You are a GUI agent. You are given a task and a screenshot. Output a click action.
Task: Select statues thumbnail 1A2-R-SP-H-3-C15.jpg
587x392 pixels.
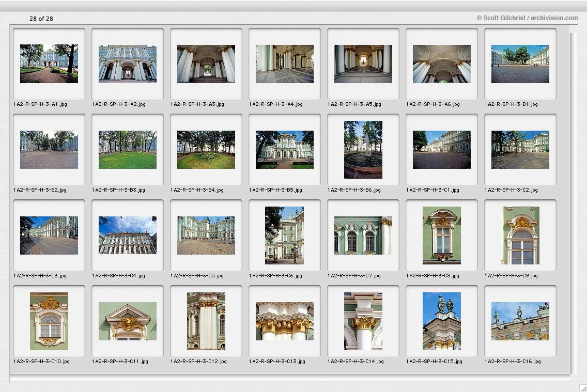click(x=442, y=321)
